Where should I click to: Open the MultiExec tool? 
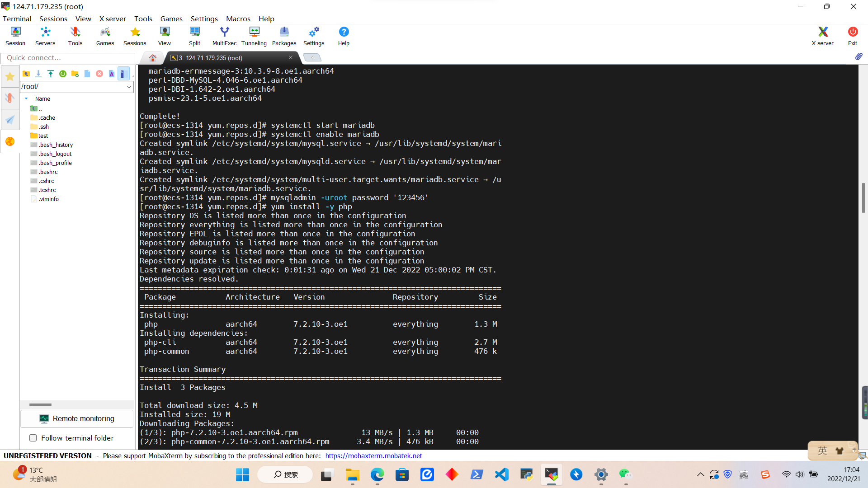click(x=224, y=36)
